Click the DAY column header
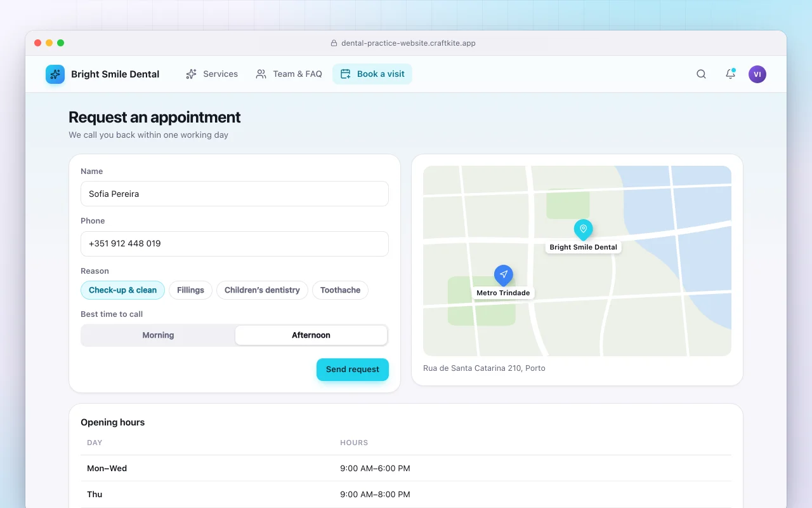The image size is (812, 508). point(95,443)
